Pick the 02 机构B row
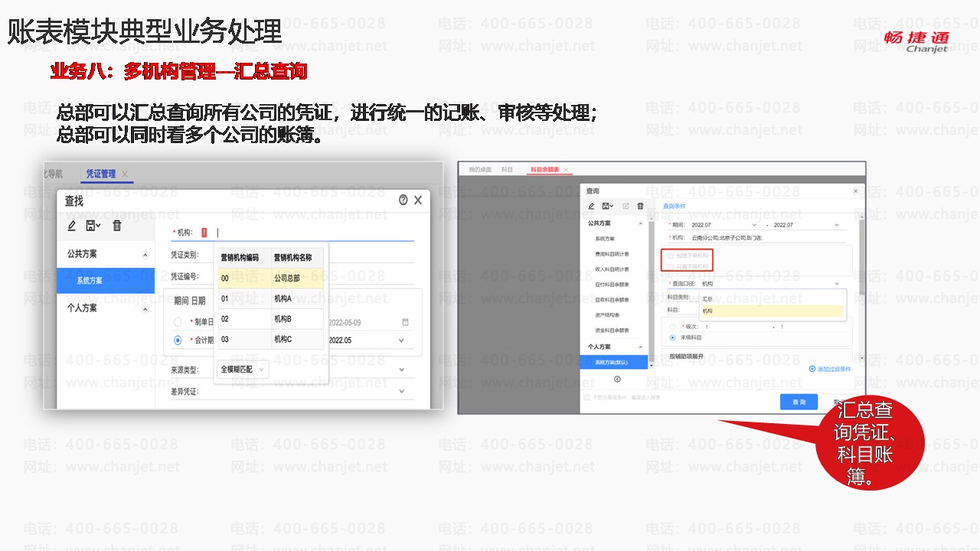The height and width of the screenshot is (551, 980). (271, 318)
